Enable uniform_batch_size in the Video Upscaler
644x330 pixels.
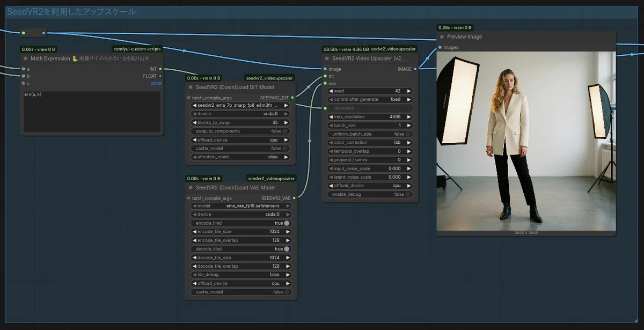[x=370, y=134]
